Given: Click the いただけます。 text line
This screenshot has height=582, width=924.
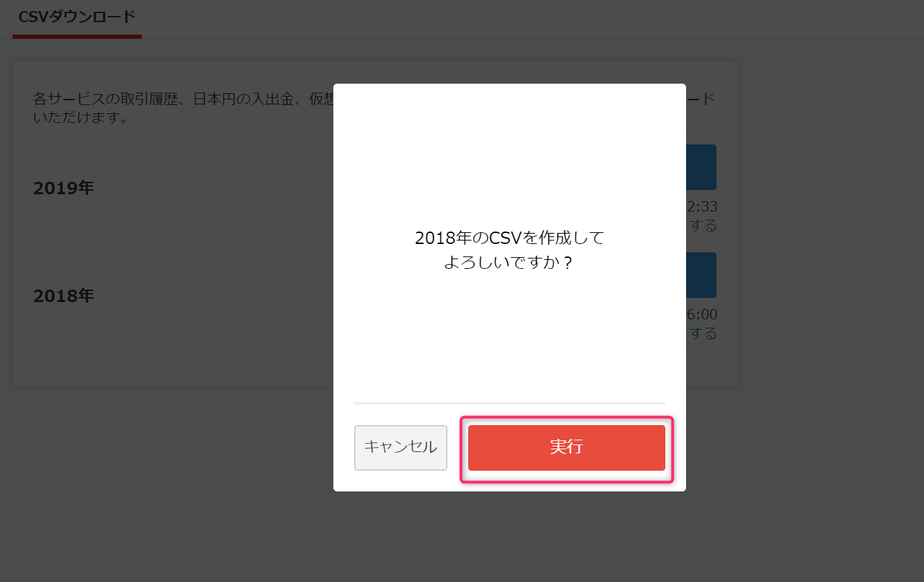Looking at the screenshot, I should tap(82, 118).
